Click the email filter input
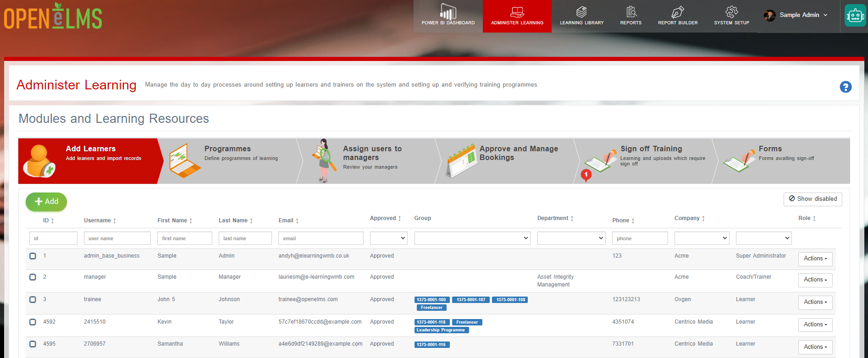Viewport: 868px width, 358px height. (x=321, y=238)
